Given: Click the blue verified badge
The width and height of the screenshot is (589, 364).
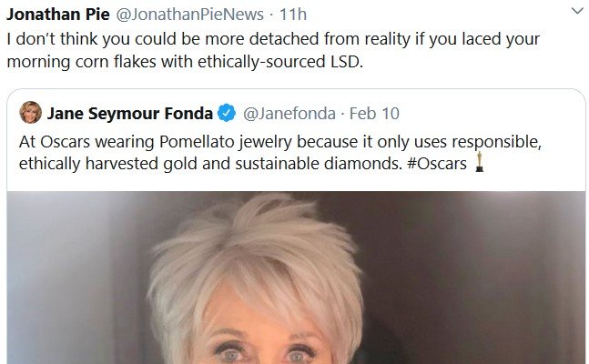Looking at the screenshot, I should point(227,114).
